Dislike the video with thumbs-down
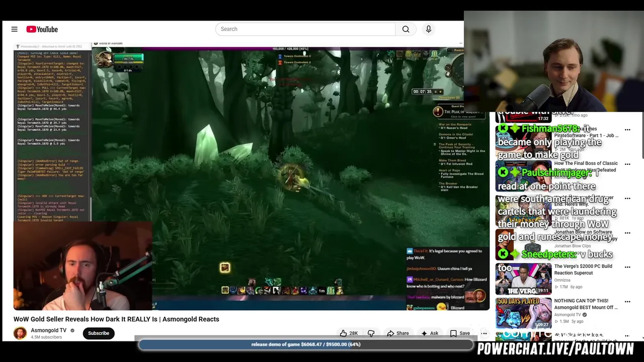644x362 pixels. pyautogui.click(x=371, y=333)
